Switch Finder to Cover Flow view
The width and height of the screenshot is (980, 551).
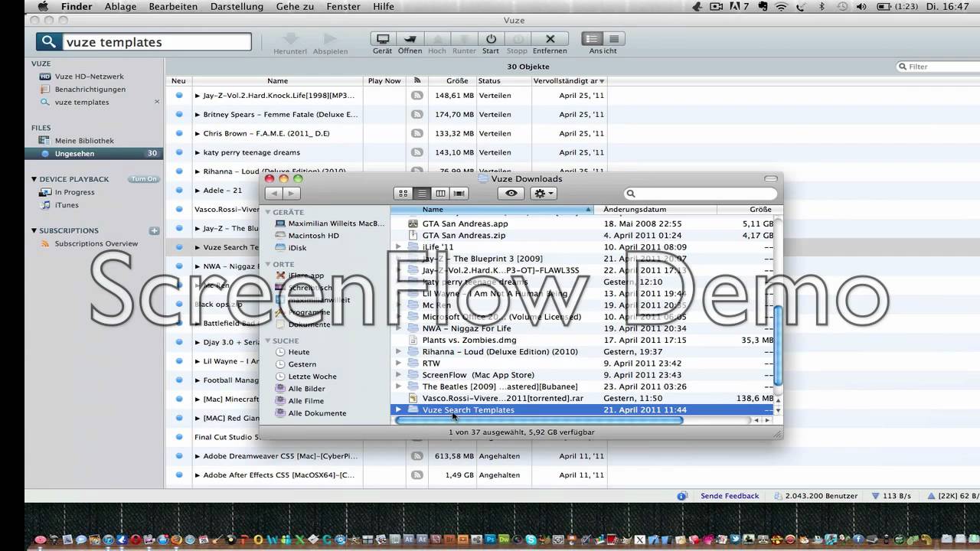click(459, 194)
